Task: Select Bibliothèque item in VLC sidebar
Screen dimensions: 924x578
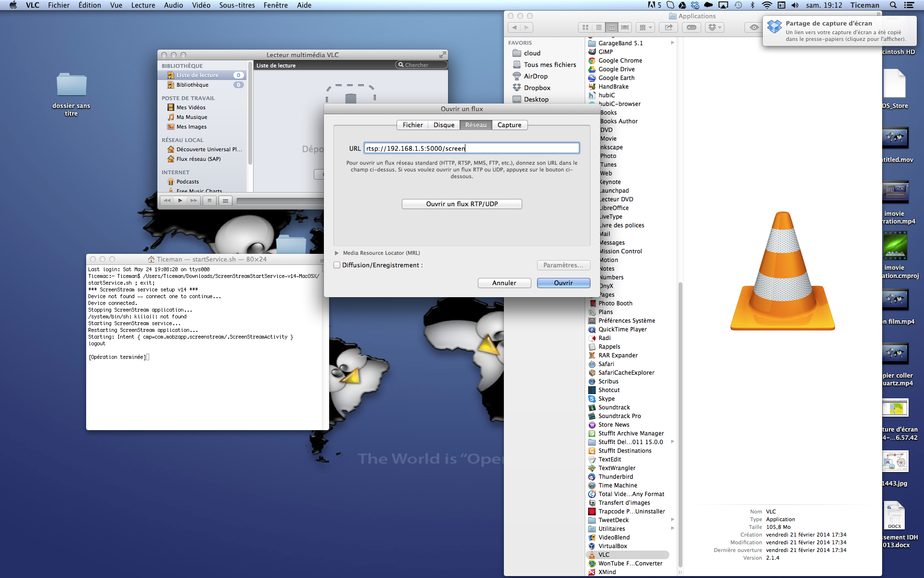Action: [x=202, y=85]
